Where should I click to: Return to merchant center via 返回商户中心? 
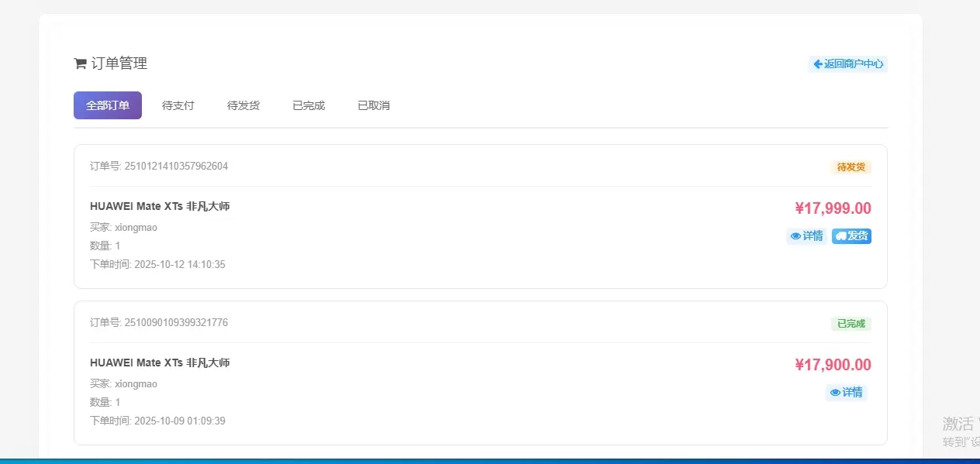(847, 64)
